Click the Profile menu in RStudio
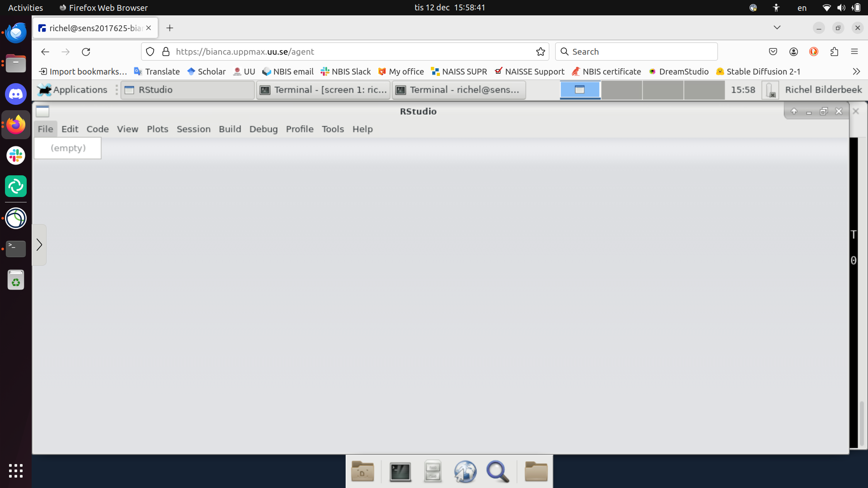The width and height of the screenshot is (868, 488). click(x=300, y=129)
